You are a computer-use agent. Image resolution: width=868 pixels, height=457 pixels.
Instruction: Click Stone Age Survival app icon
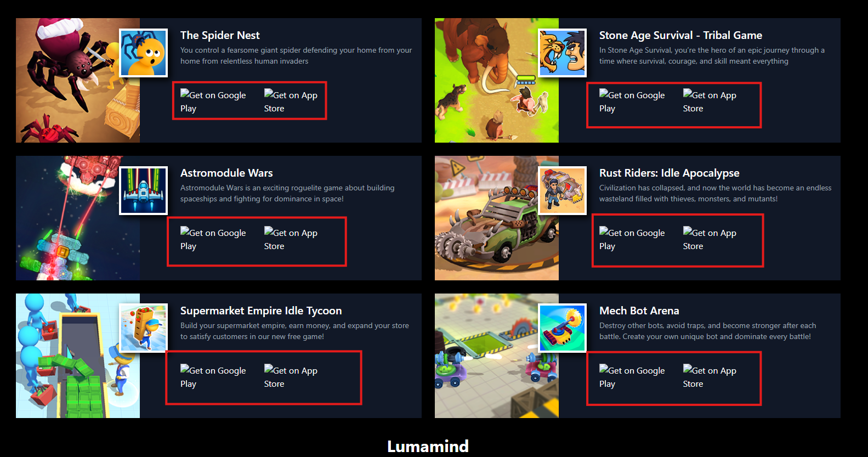[562, 53]
